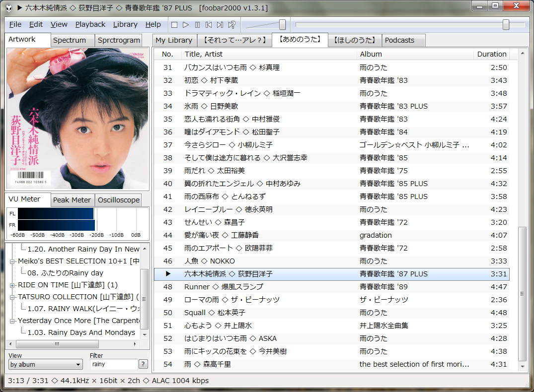Expand the RIDE ON TIME tree node
This screenshot has height=392, width=534.
click(12, 285)
